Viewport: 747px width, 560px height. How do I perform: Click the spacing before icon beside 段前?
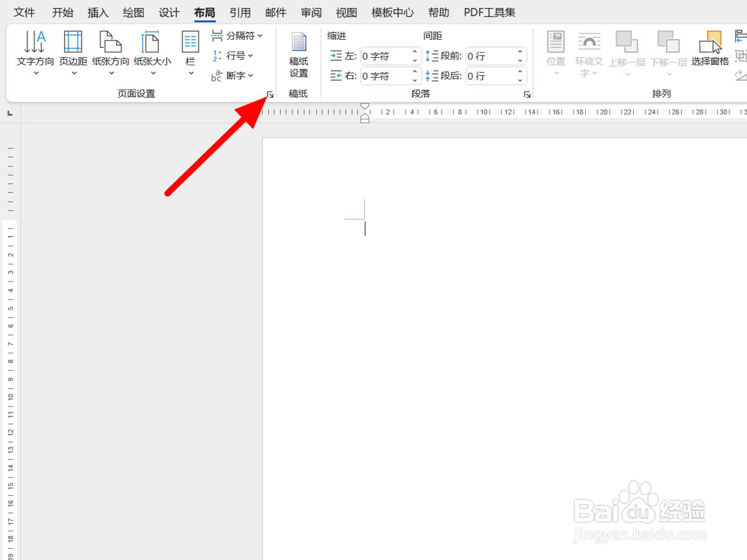pyautogui.click(x=432, y=56)
